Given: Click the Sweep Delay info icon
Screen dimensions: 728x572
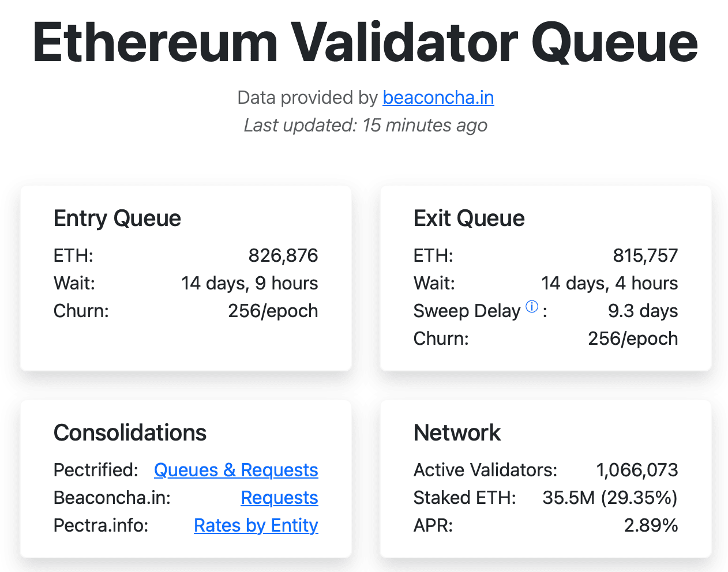Looking at the screenshot, I should [532, 307].
